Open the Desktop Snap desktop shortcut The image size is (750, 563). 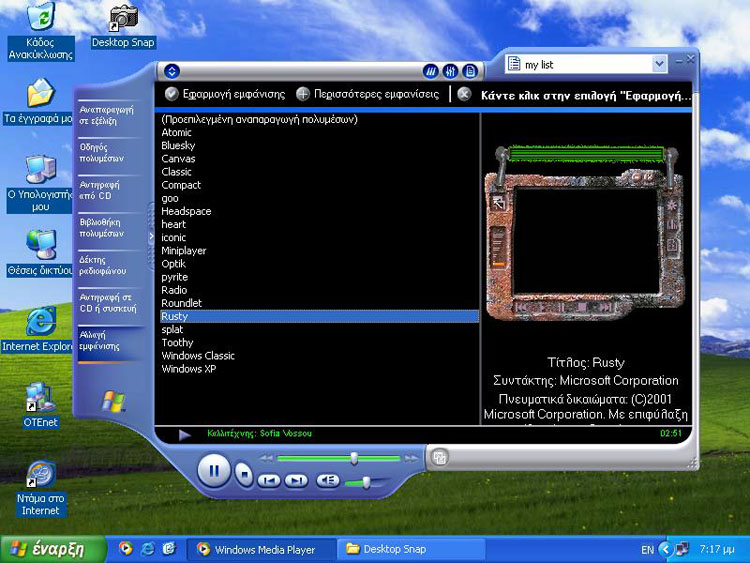click(x=123, y=26)
